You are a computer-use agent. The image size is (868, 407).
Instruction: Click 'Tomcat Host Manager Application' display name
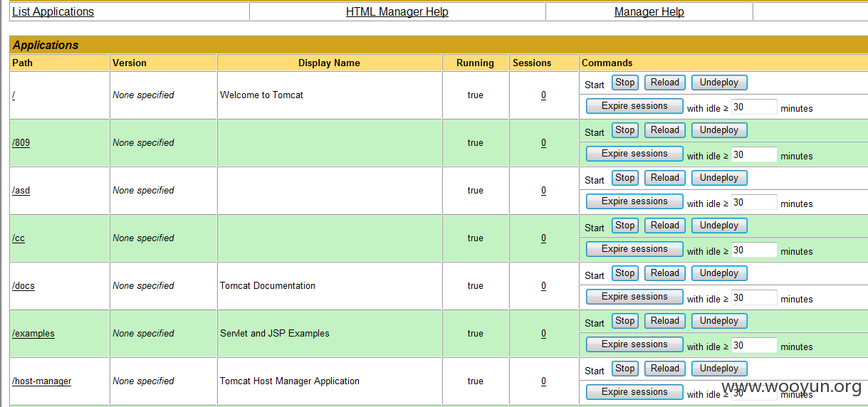[290, 381]
